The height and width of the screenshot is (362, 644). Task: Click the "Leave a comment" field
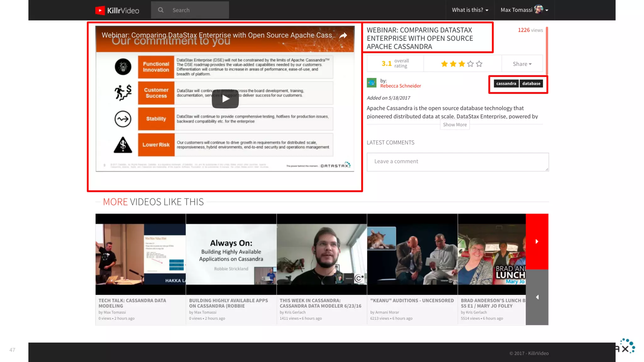[458, 162]
